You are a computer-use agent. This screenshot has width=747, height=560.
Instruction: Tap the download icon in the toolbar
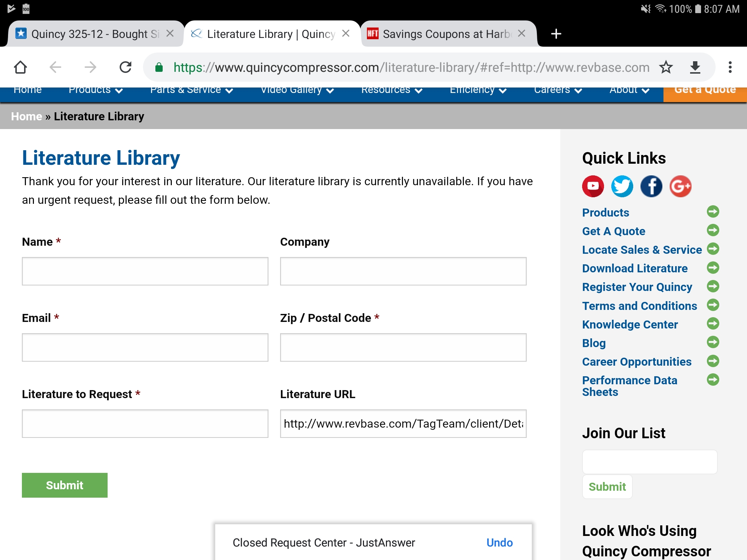[695, 67]
